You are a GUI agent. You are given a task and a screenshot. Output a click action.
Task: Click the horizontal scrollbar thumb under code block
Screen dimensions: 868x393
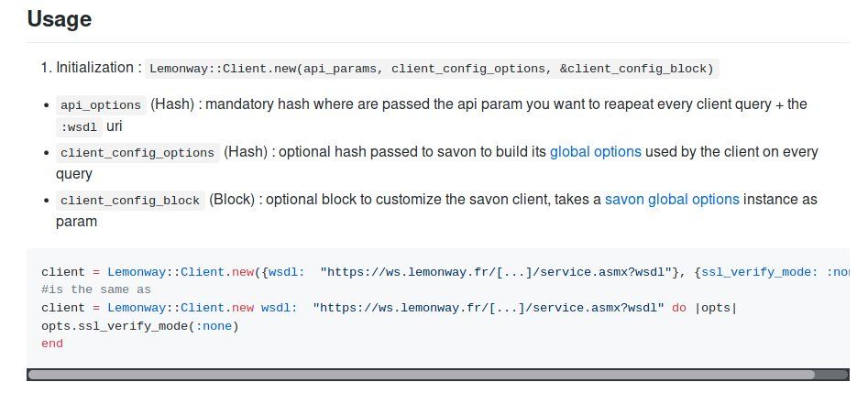tap(420, 374)
